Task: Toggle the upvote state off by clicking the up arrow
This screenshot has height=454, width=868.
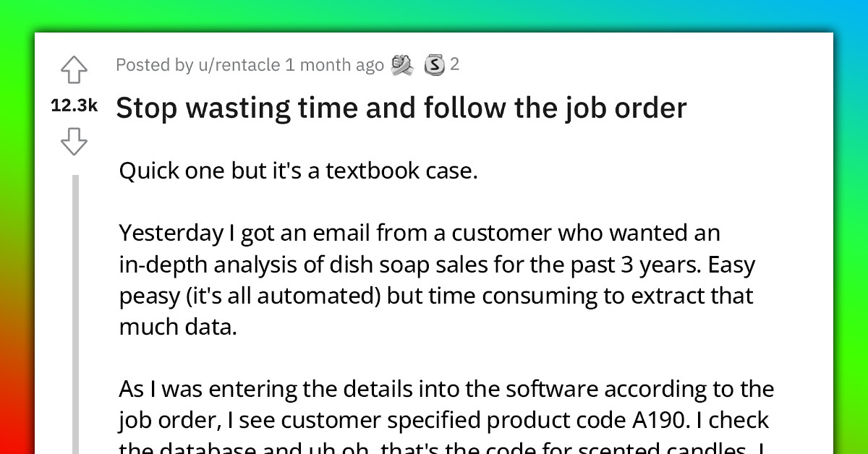Action: pos(75,69)
